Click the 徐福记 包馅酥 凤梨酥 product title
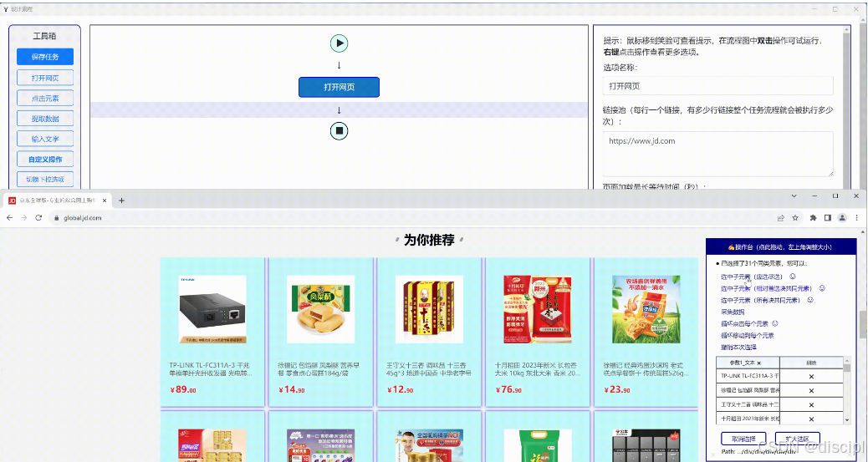 click(319, 369)
